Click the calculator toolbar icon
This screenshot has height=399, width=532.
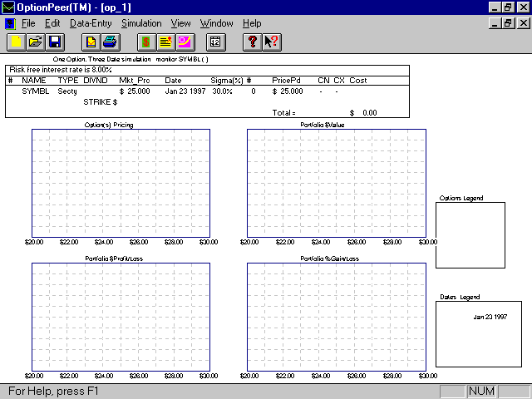click(214, 41)
